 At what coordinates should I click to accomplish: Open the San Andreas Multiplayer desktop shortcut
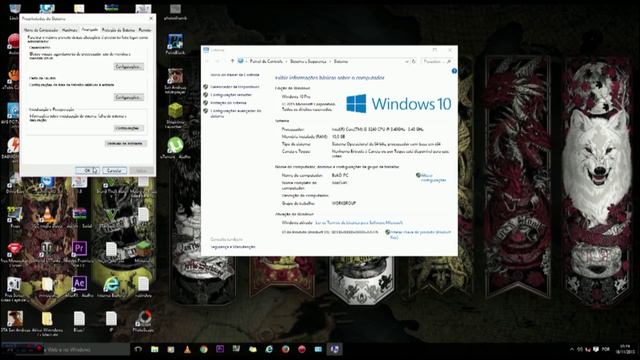coord(175,81)
